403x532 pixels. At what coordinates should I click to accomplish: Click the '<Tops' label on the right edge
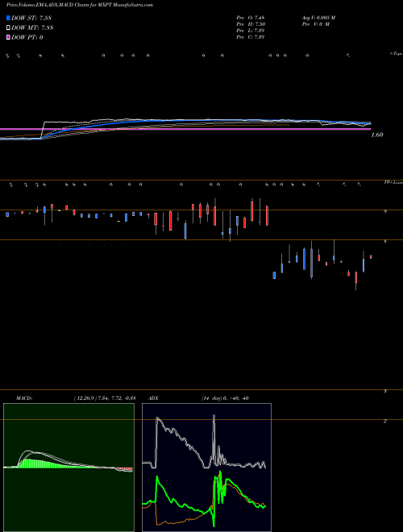click(396, 54)
